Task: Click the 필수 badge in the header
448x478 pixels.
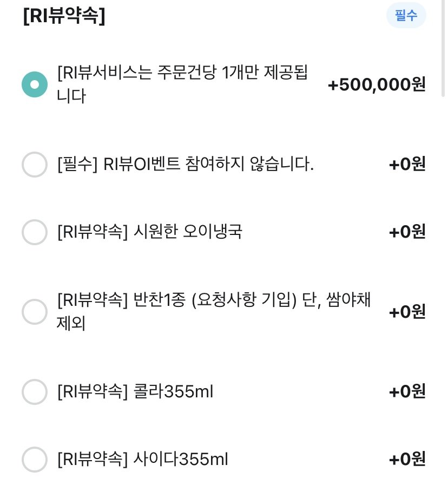Action: click(406, 15)
